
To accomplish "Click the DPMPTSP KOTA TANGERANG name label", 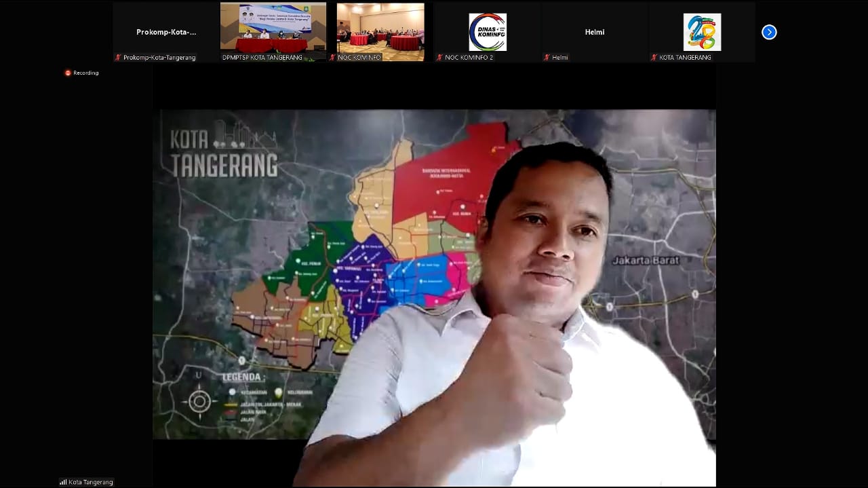I will (262, 58).
